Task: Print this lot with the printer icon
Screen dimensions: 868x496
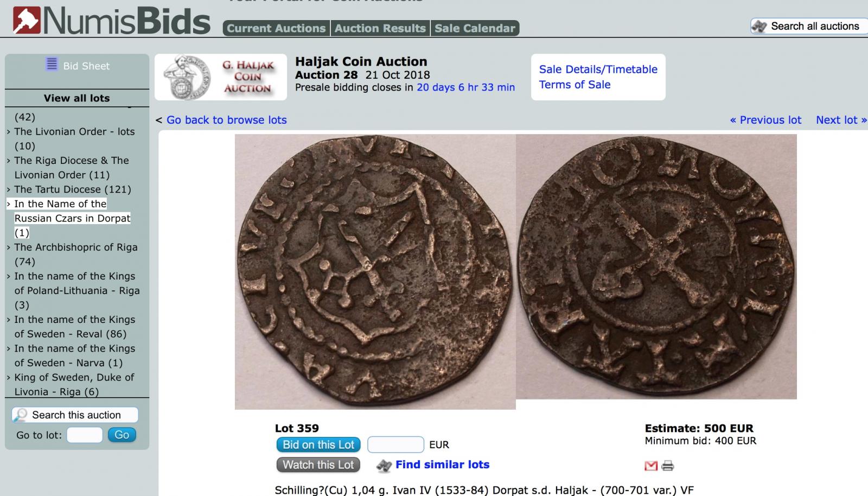Action: pos(668,466)
